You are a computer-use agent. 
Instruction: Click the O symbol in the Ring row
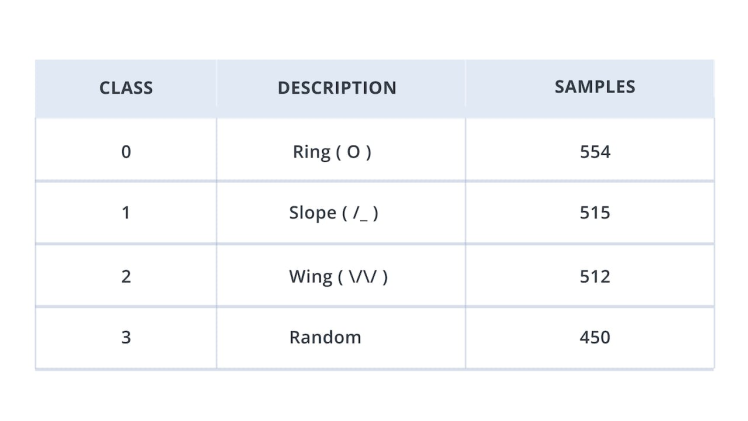(x=353, y=152)
